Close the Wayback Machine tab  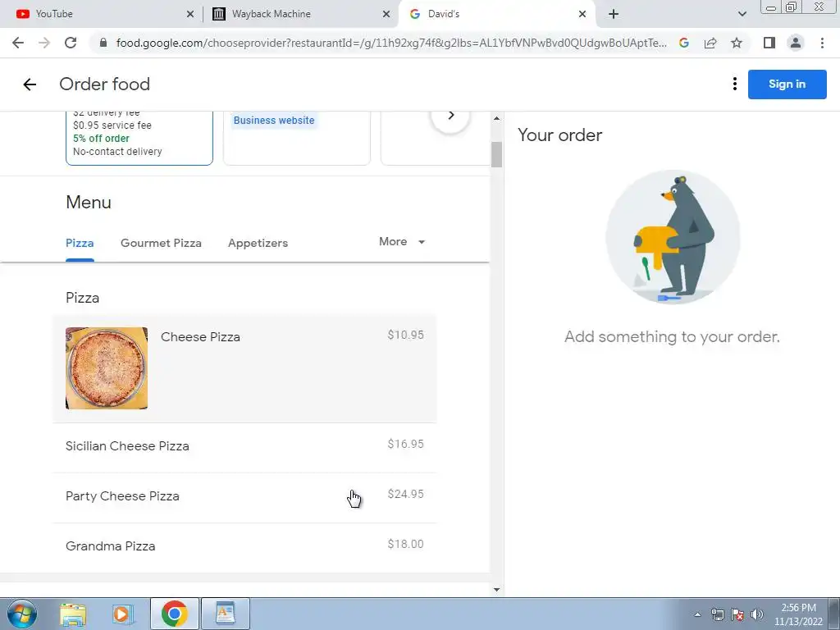click(x=386, y=14)
